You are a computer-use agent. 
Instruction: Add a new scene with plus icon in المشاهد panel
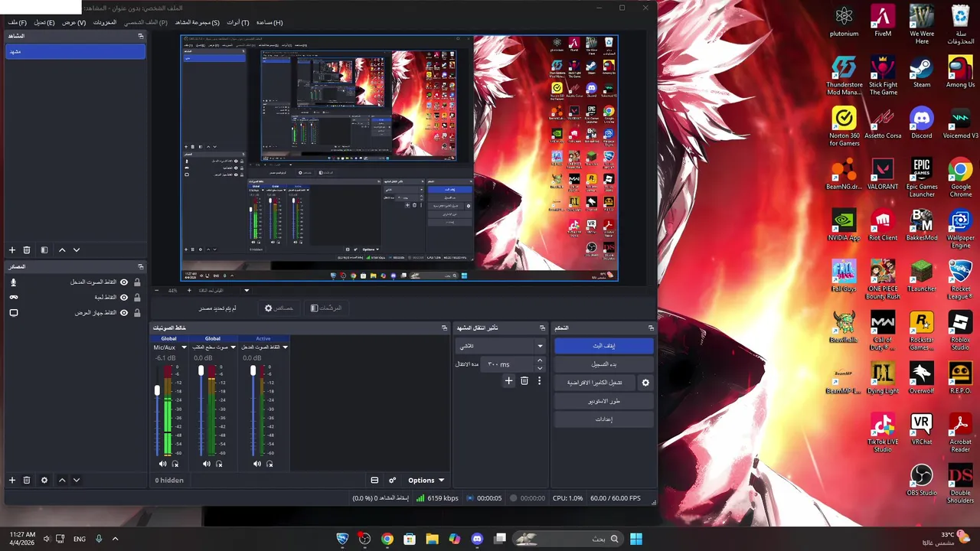pos(12,250)
